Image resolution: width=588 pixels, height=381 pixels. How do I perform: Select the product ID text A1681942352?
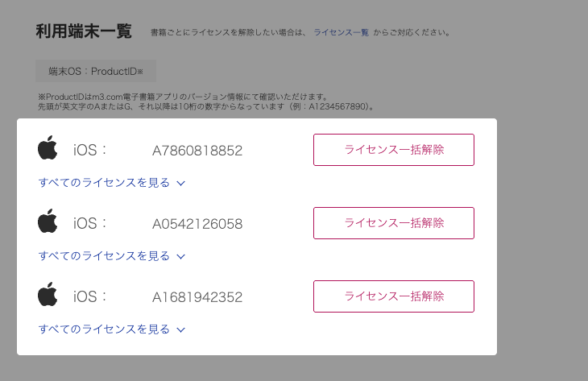click(197, 297)
